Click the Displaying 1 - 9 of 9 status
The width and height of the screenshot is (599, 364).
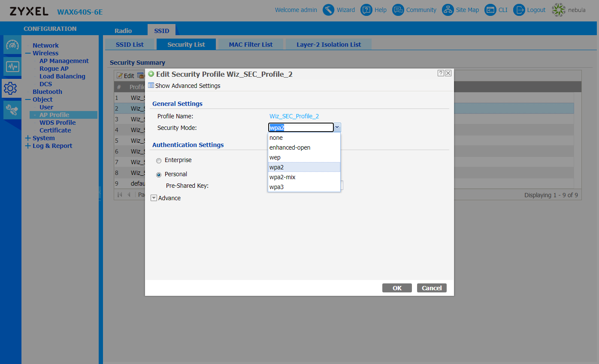tap(551, 195)
